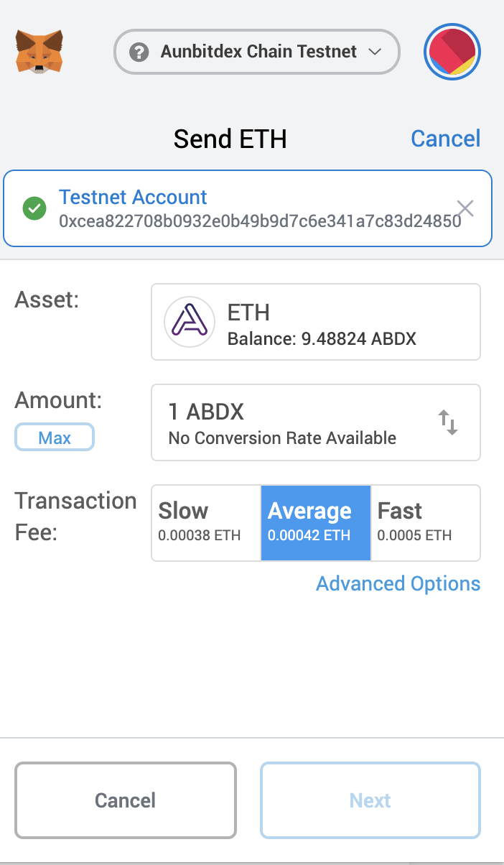Select the Average transaction fee option
The height and width of the screenshot is (865, 504).
[x=315, y=522]
